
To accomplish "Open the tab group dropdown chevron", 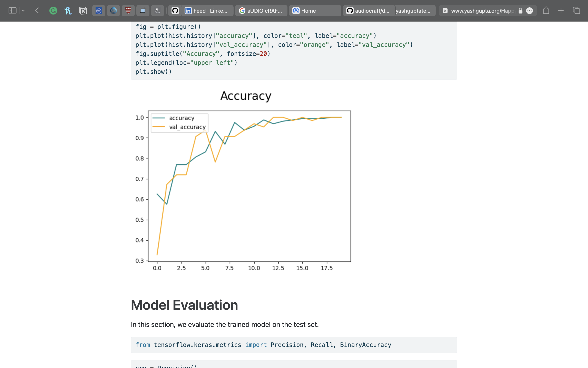I will point(23,10).
